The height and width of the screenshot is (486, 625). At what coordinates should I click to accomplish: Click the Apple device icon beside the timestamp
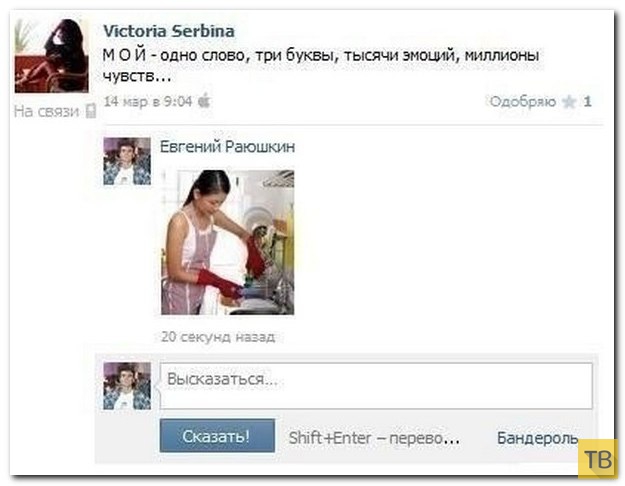(204, 100)
